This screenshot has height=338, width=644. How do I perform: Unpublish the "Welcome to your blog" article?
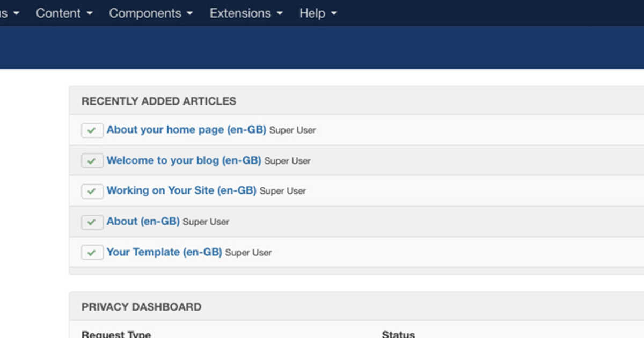pos(92,160)
